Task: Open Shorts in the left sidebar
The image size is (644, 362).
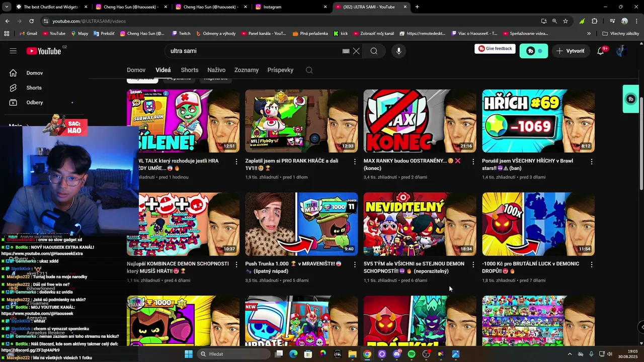Action: pos(34,87)
